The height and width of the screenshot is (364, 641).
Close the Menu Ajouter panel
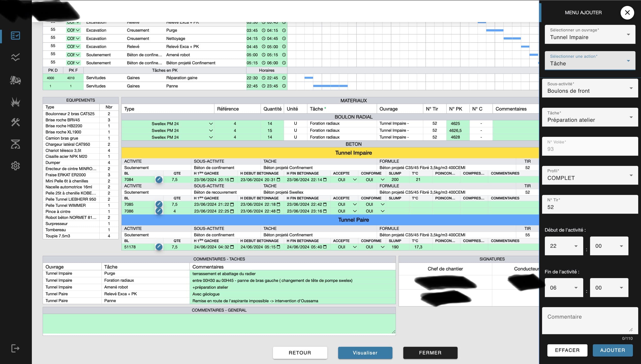tap(627, 13)
